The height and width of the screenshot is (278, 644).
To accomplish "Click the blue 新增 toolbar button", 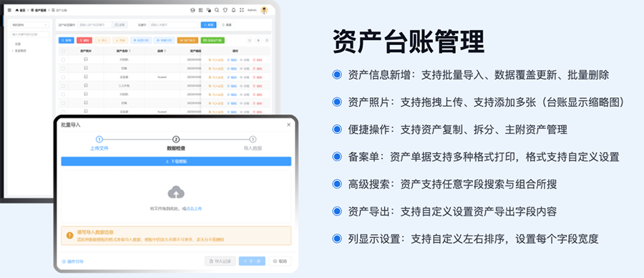I will tap(66, 40).
